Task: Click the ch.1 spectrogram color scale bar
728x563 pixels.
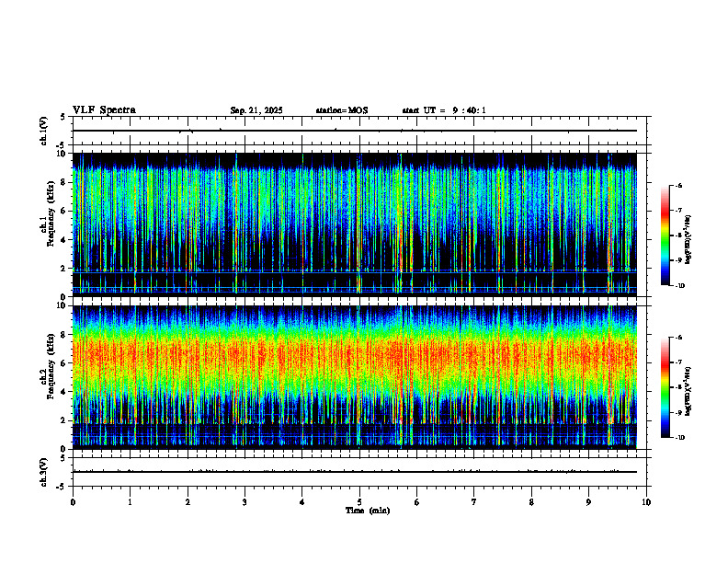Action: pos(665,236)
